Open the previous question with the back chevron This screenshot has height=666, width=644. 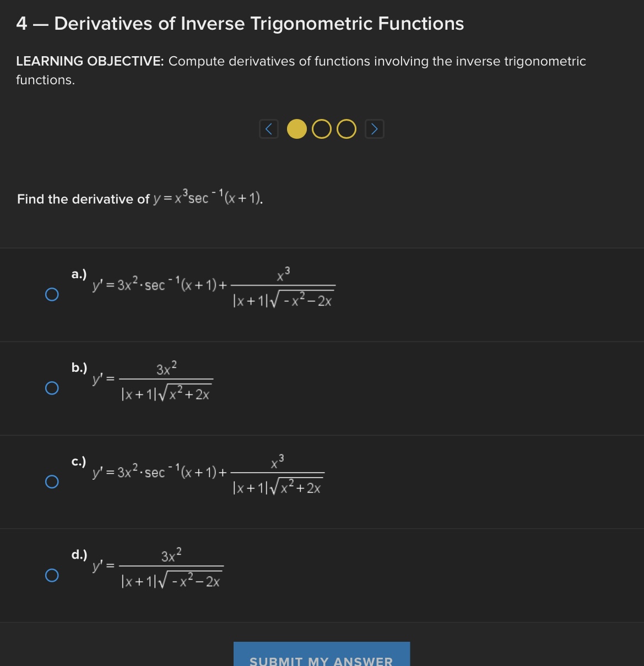pyautogui.click(x=269, y=128)
